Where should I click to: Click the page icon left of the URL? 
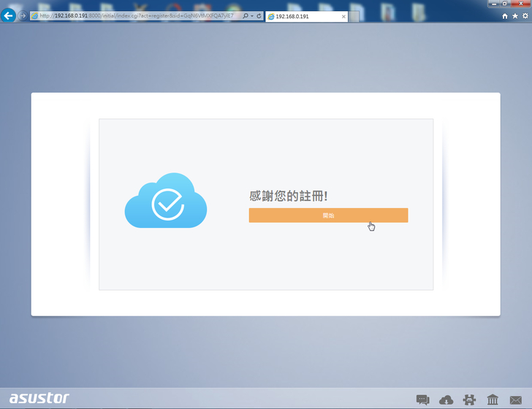coord(34,16)
